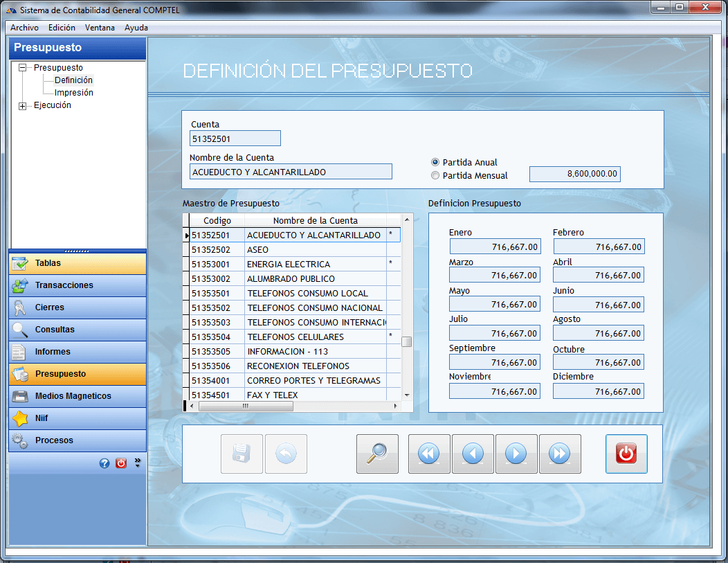Select row ALUMBRADO PUBLICO
Image resolution: width=728 pixels, height=563 pixels.
click(x=294, y=278)
